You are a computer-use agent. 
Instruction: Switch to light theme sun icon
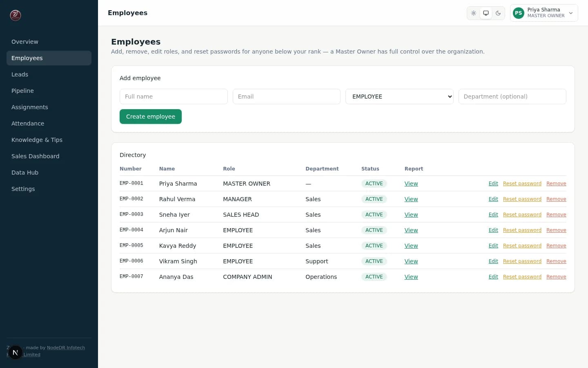coord(474,13)
